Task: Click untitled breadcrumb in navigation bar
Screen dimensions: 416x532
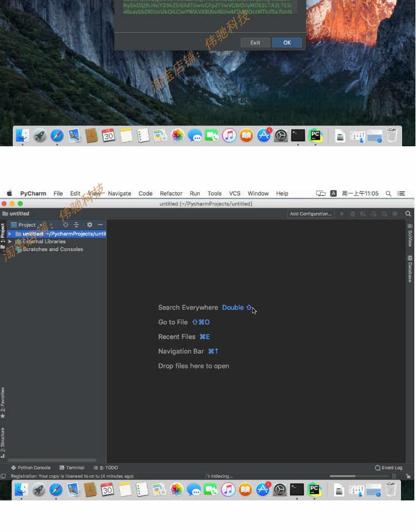Action: [x=16, y=213]
